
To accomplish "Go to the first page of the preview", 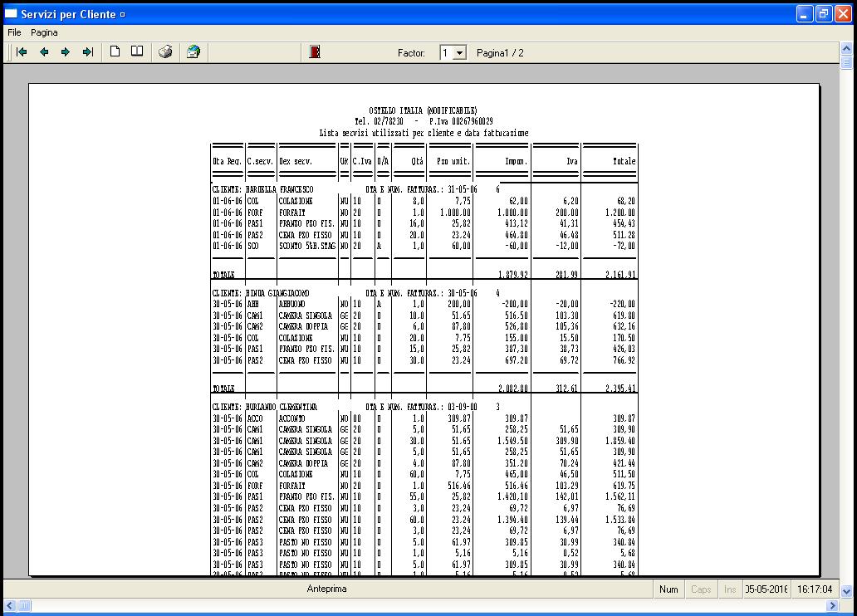I will [x=22, y=52].
